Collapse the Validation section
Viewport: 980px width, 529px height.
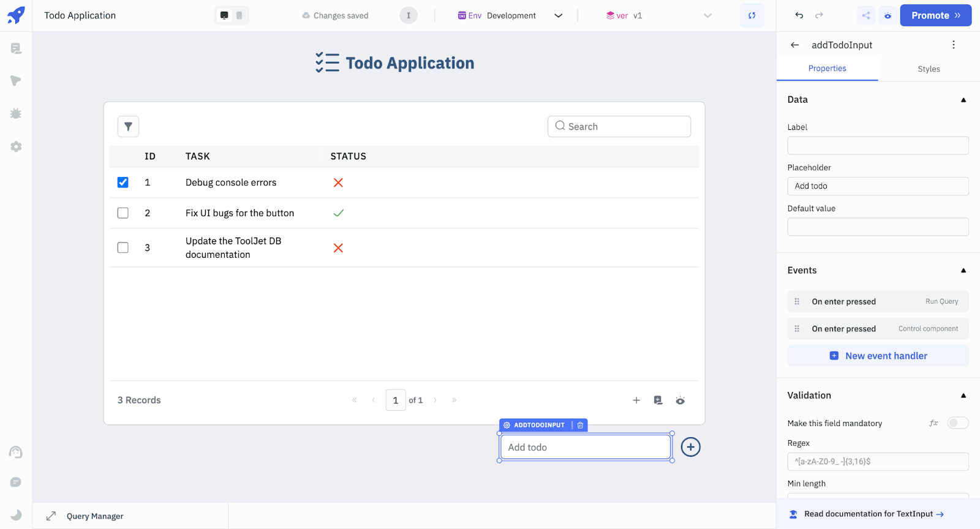(x=963, y=396)
